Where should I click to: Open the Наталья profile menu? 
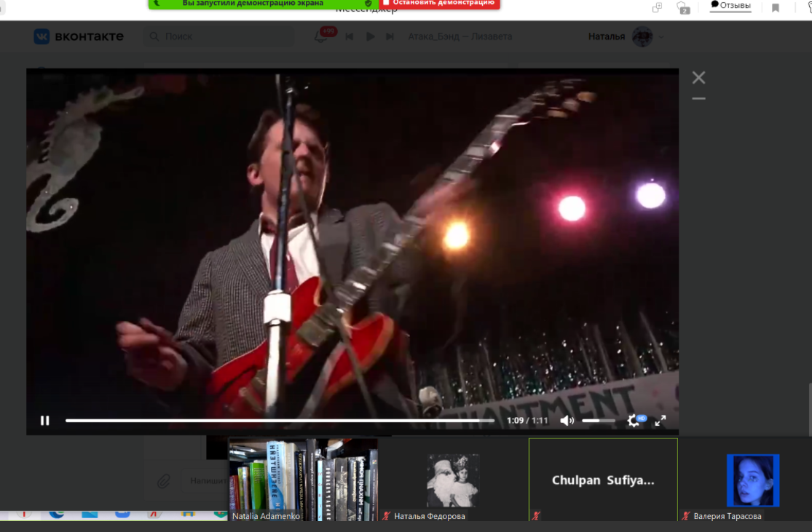point(626,36)
